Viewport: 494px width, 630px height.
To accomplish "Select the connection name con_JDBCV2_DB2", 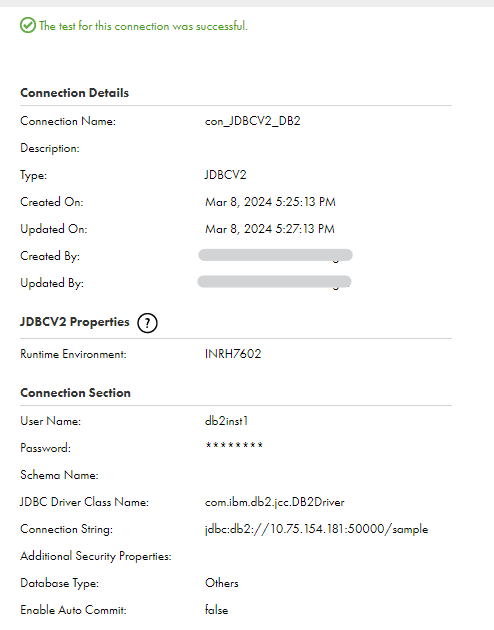I will [x=253, y=121].
